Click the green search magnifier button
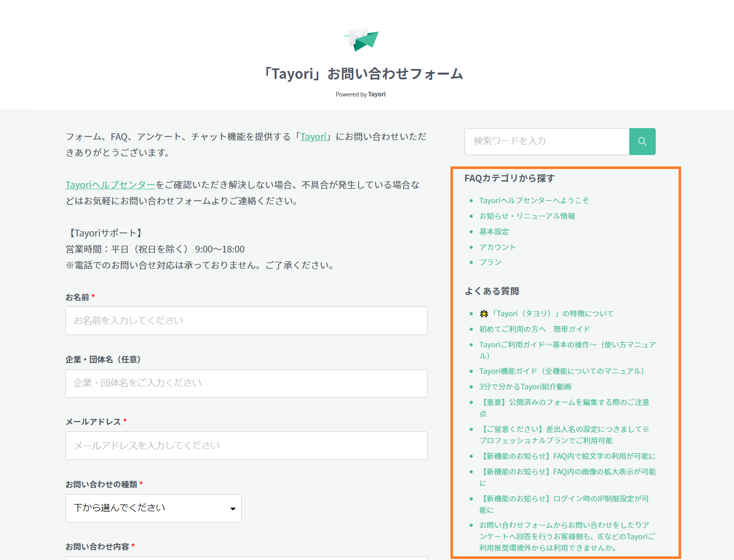The image size is (734, 560). pos(642,142)
